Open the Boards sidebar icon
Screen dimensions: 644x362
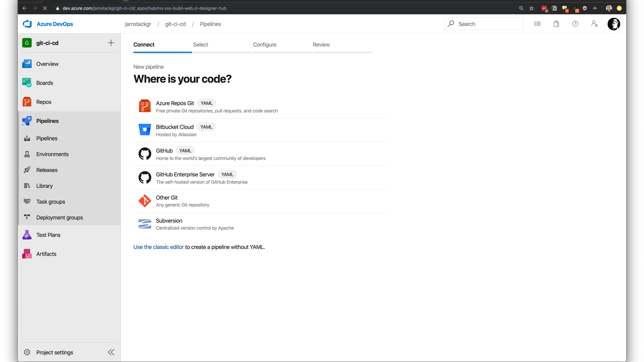click(27, 83)
